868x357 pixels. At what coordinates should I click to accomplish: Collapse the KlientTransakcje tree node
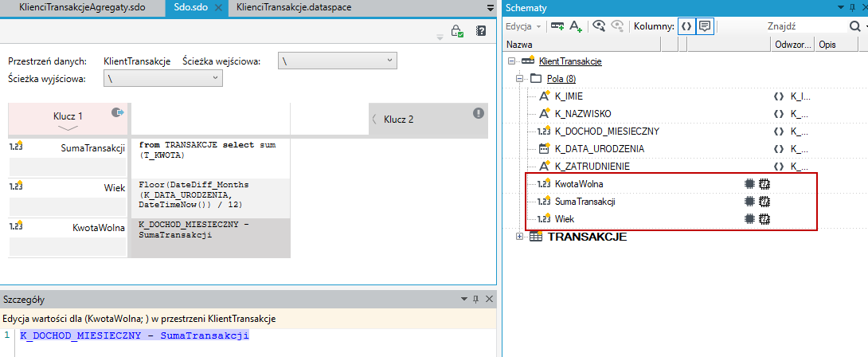[511, 61]
